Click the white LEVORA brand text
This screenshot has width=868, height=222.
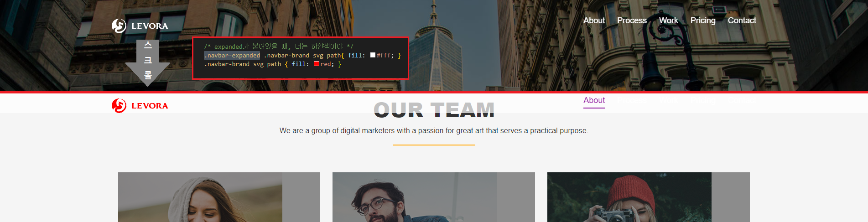(150, 26)
